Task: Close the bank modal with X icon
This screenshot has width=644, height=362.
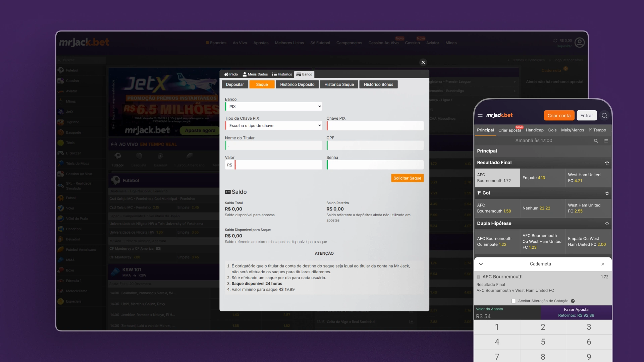Action: click(x=423, y=62)
